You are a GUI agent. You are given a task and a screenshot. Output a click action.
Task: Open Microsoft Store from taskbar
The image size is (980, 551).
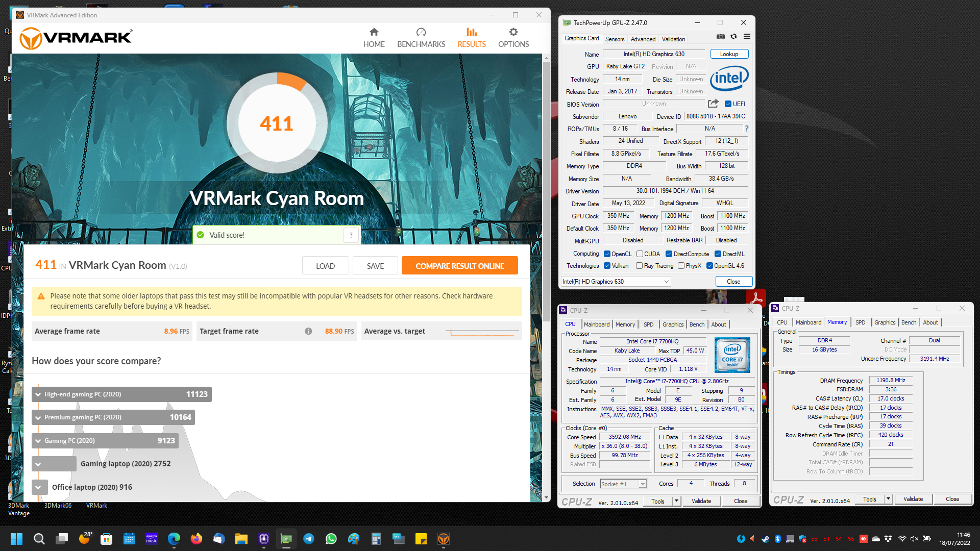(x=106, y=539)
